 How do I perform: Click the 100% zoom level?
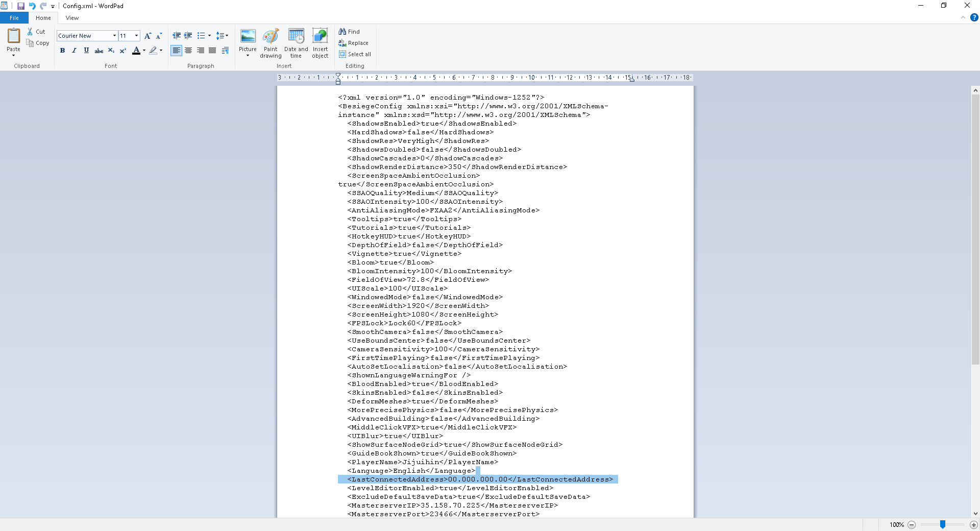896,525
